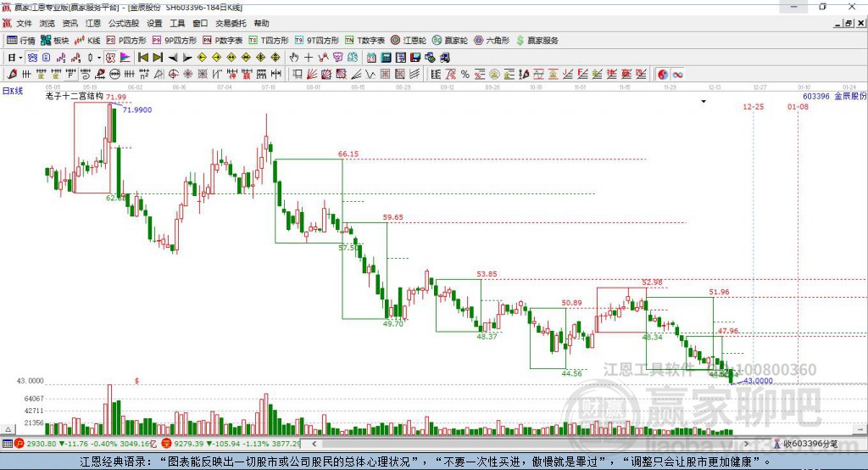
Task: Open the 文件 menu
Action: pyautogui.click(x=24, y=23)
